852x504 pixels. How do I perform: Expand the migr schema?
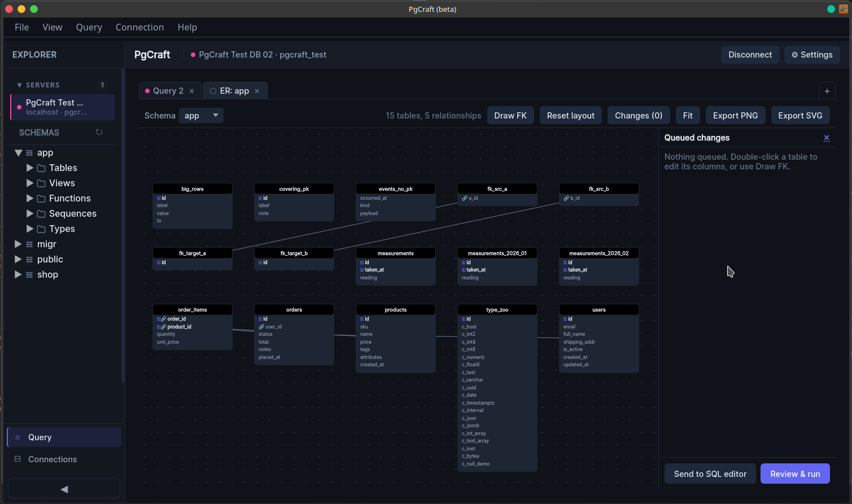point(18,244)
